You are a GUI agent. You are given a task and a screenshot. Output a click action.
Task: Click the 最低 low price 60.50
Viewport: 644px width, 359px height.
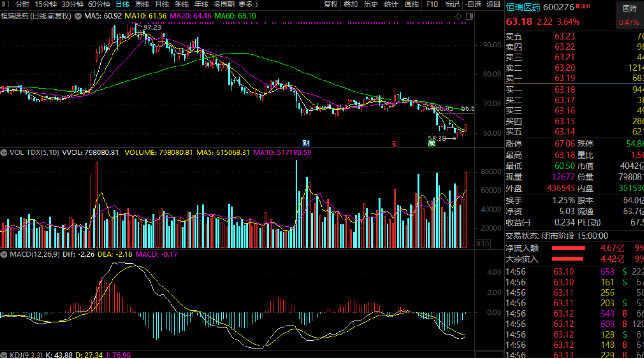click(x=565, y=166)
